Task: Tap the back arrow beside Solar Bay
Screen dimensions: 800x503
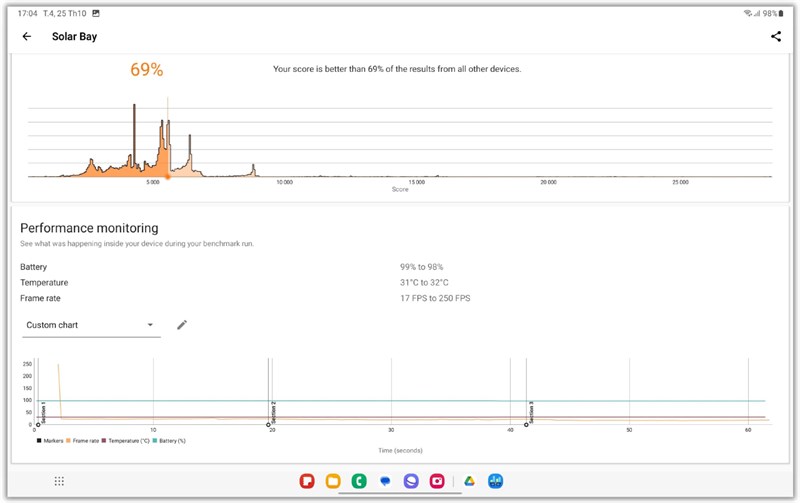Action: coord(27,37)
